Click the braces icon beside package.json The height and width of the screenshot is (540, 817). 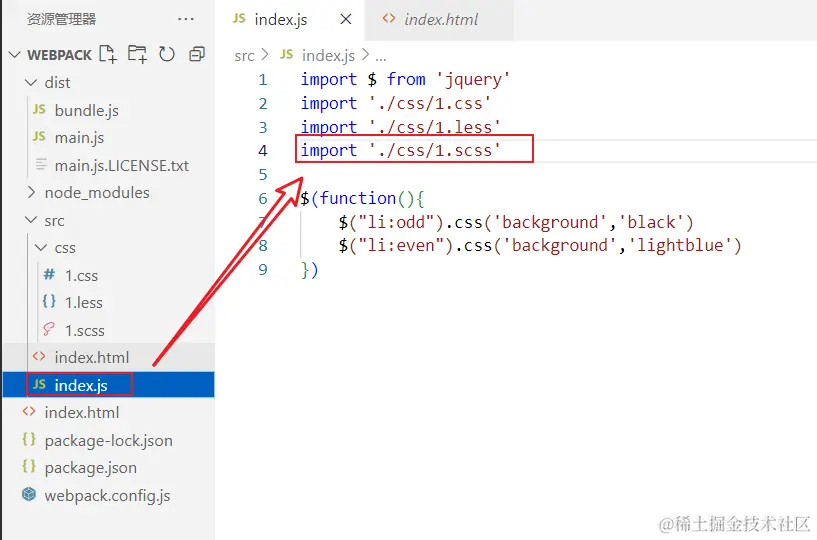pos(29,467)
